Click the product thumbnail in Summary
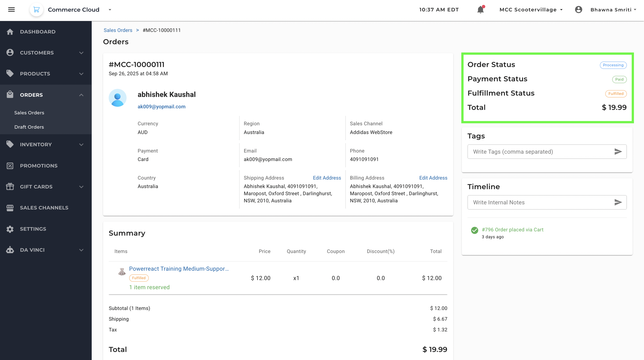 click(122, 271)
